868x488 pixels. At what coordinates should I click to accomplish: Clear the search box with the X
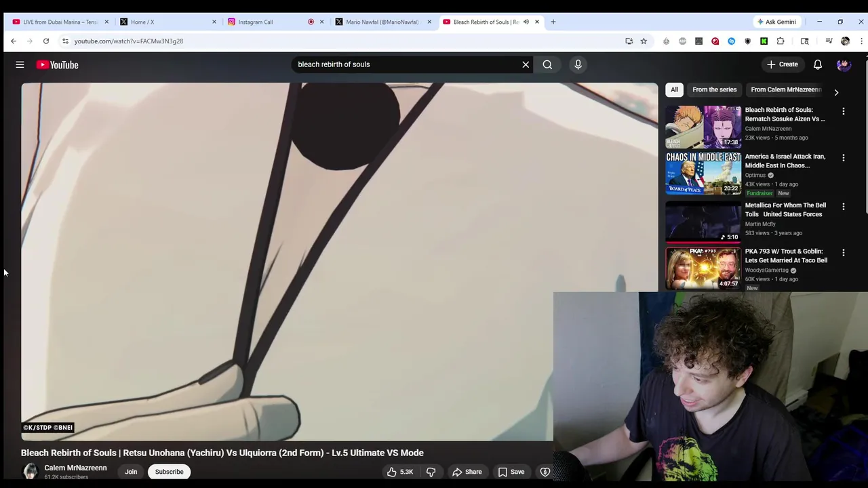(526, 64)
